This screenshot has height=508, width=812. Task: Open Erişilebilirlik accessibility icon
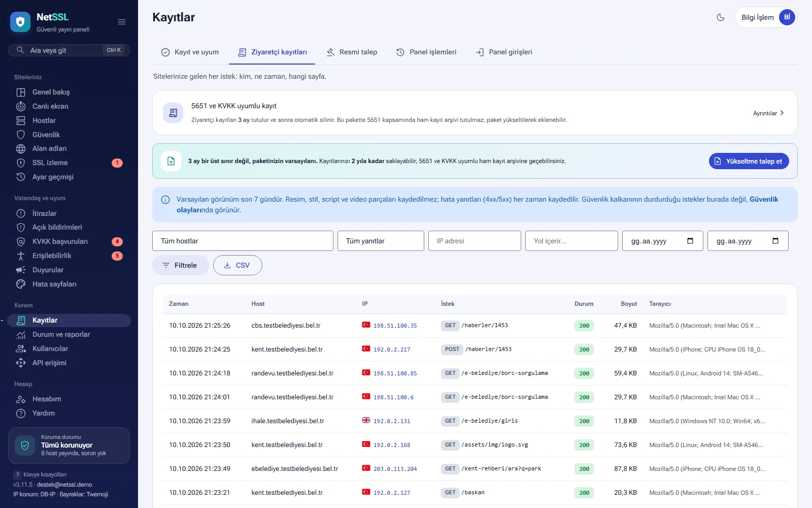point(21,256)
